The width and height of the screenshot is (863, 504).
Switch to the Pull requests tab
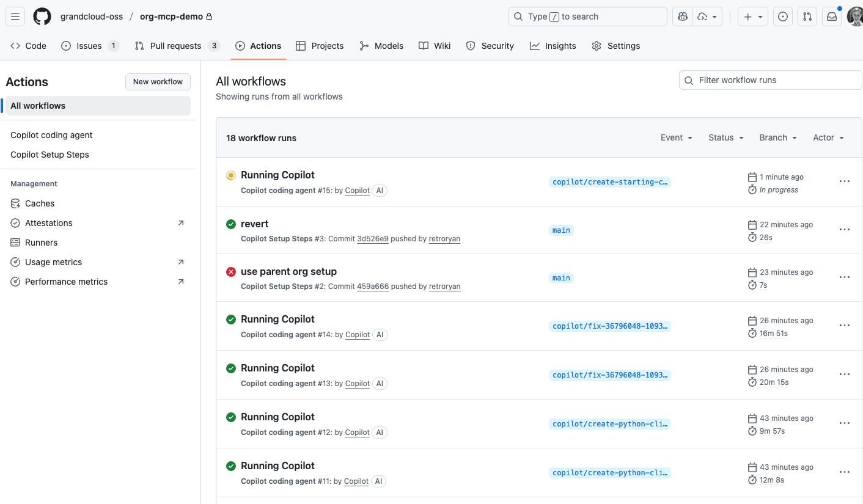(177, 46)
